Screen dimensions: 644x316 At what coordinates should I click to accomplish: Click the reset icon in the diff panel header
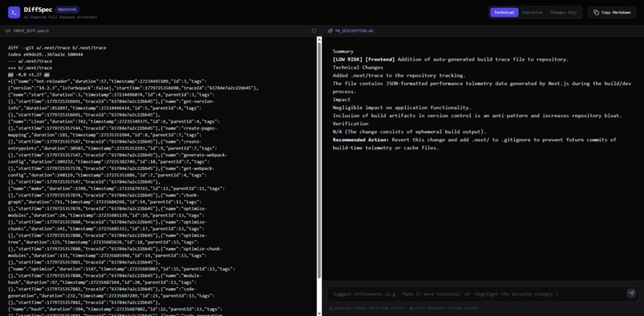coord(314,31)
